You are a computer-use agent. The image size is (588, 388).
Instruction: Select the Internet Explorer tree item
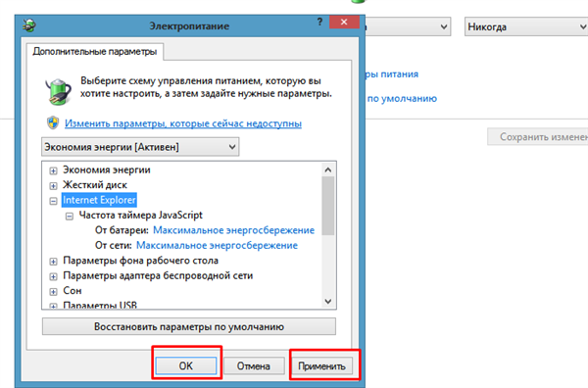99,200
